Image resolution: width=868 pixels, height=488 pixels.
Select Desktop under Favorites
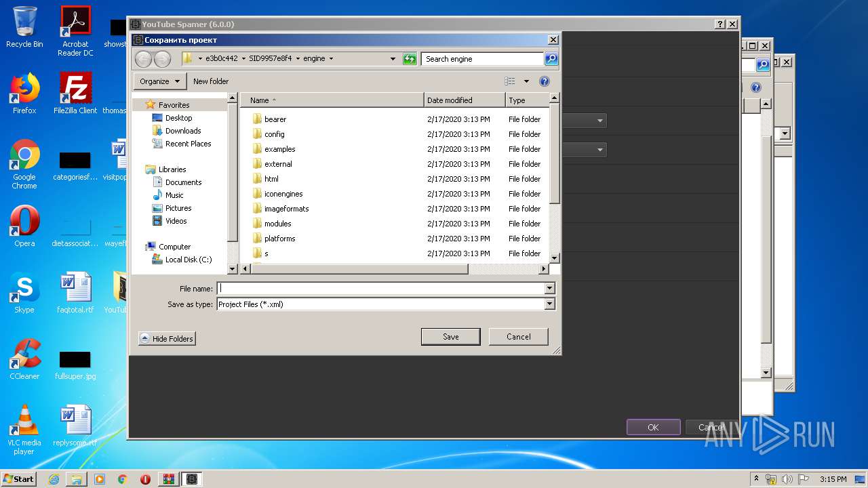(179, 118)
